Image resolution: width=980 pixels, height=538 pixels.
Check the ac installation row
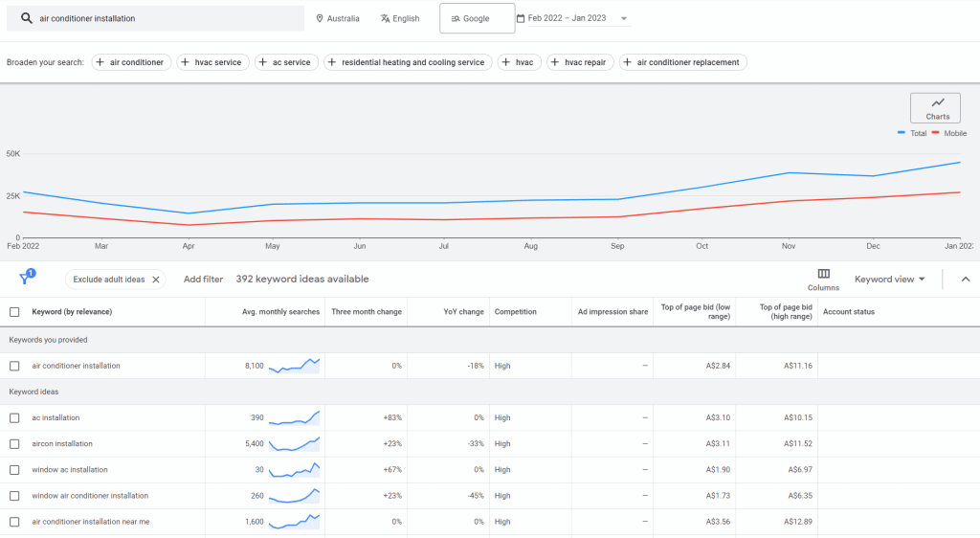[14, 418]
